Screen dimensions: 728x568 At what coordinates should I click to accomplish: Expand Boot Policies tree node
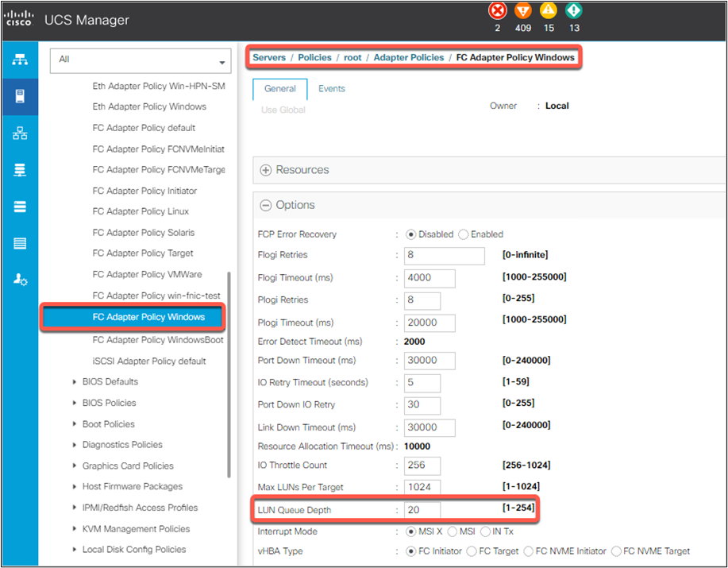click(75, 424)
